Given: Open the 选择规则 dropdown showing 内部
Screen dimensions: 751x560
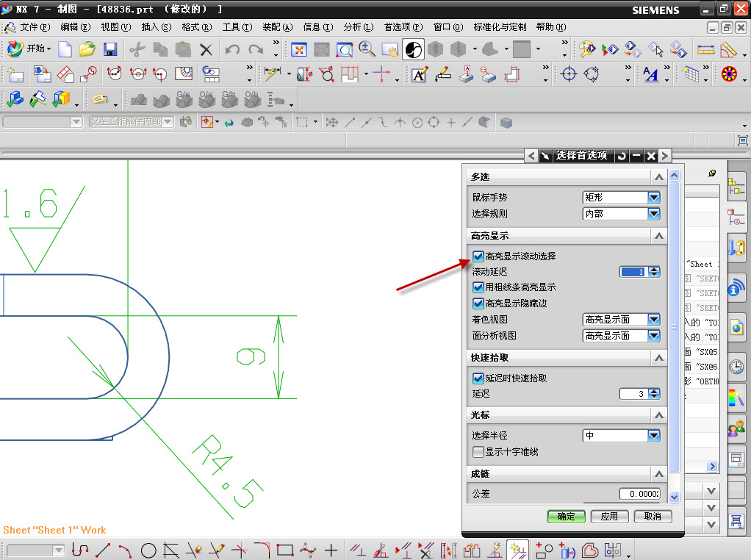Looking at the screenshot, I should 622,214.
